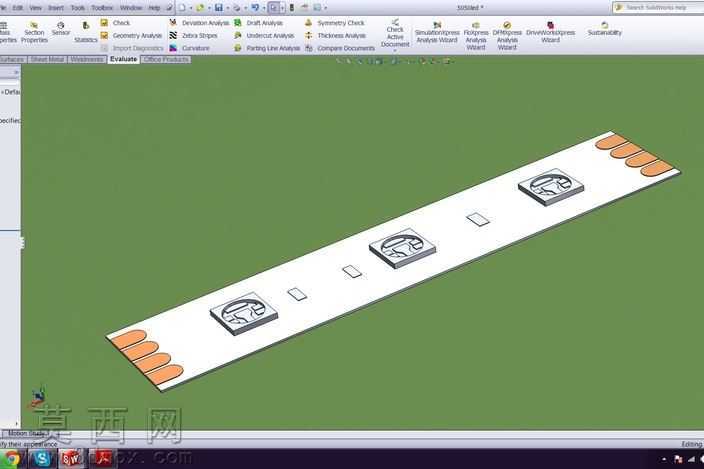
Task: Expand Check Active Document dropdown arrow
Action: tap(395, 51)
